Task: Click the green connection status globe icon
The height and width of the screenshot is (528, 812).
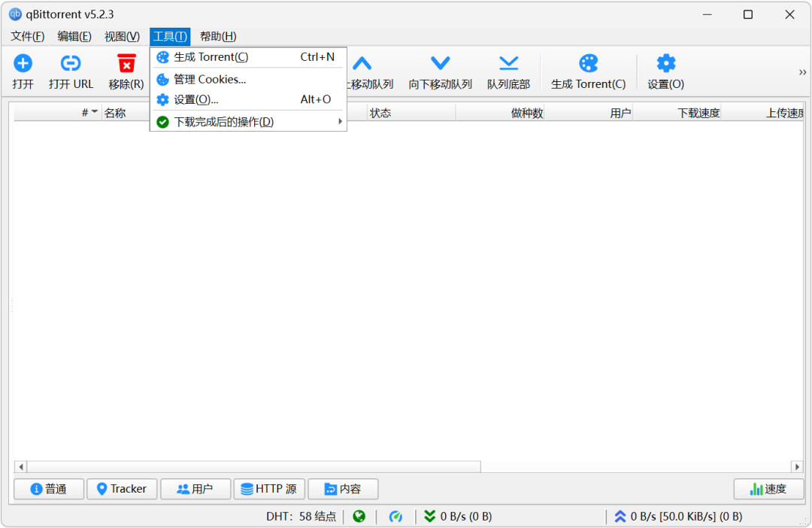Action: 359,517
